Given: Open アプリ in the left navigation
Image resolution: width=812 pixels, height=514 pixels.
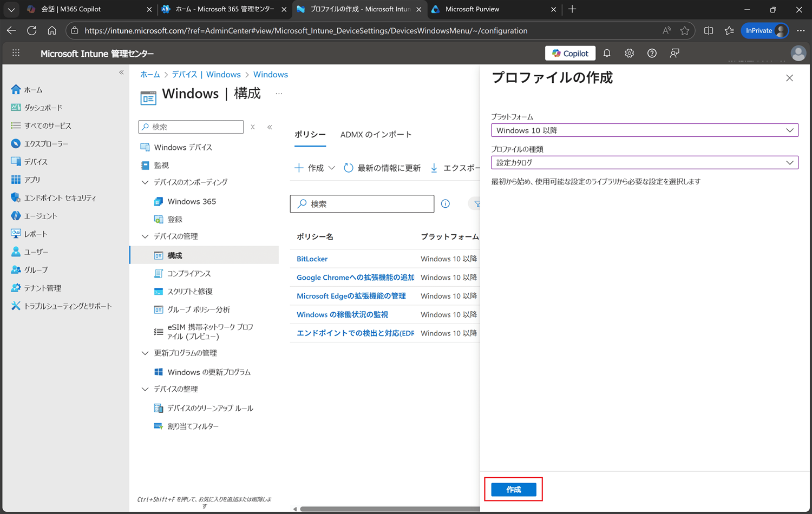Looking at the screenshot, I should (25, 180).
